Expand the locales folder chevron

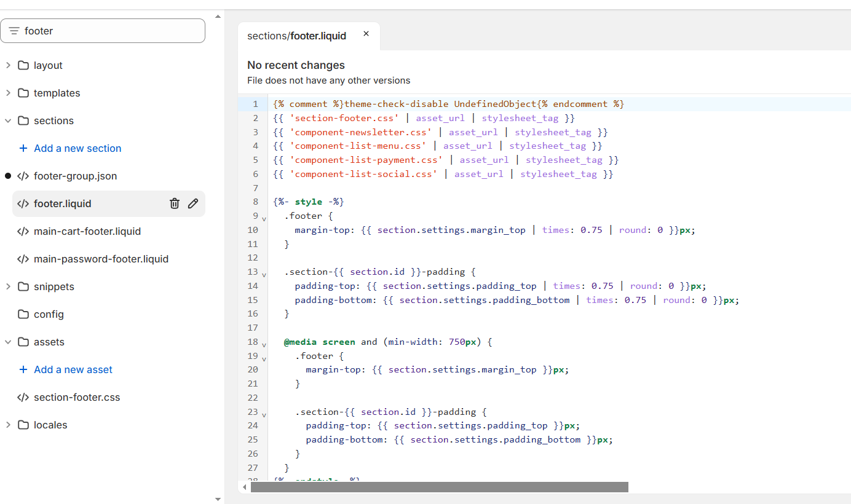point(8,425)
